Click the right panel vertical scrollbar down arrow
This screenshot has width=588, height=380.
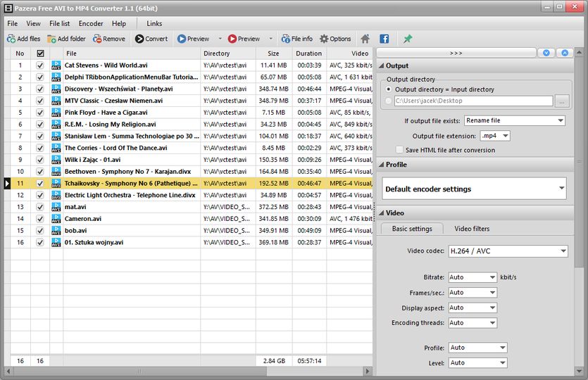click(x=579, y=372)
